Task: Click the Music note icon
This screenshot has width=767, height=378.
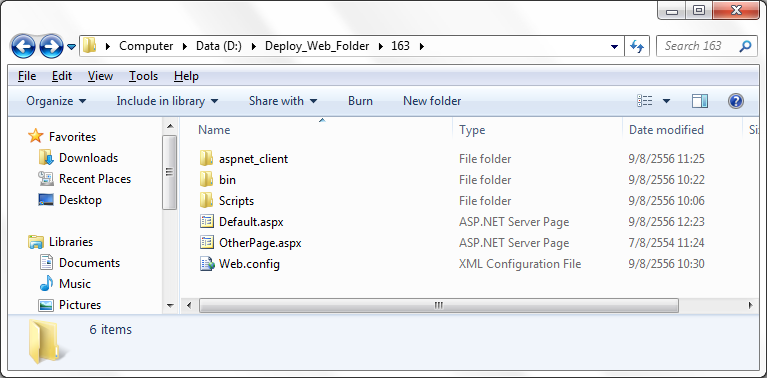Action: tap(46, 284)
